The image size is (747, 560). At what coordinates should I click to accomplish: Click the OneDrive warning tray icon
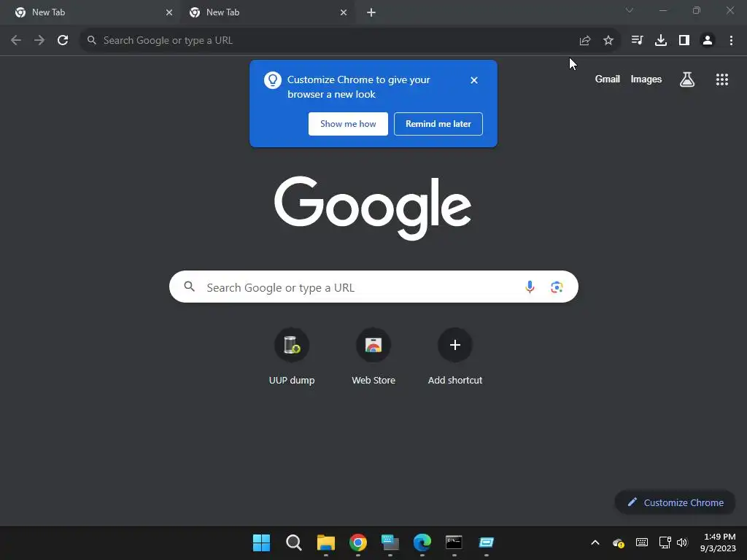[619, 542]
